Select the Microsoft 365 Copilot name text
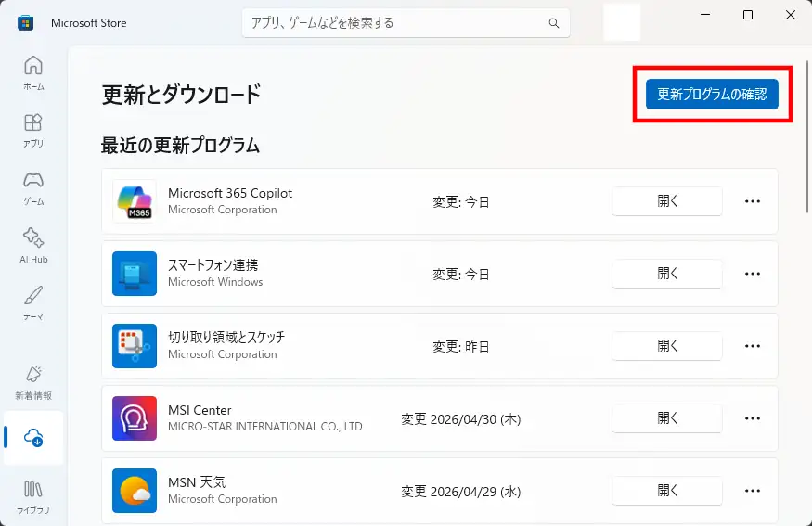 click(x=230, y=193)
